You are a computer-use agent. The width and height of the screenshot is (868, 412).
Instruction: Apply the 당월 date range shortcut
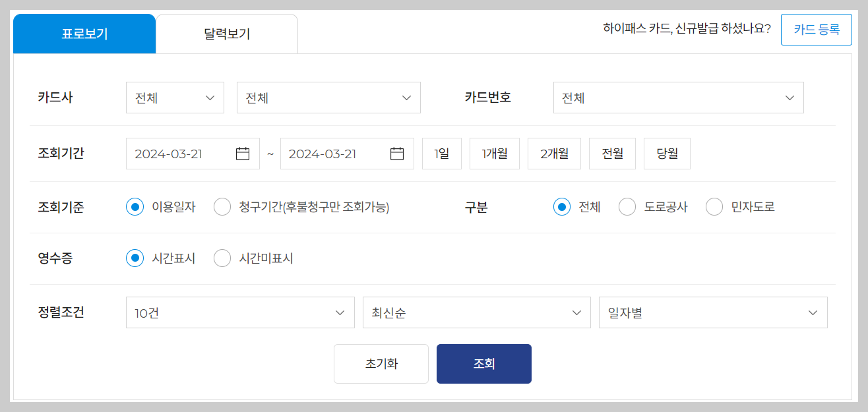(x=667, y=153)
